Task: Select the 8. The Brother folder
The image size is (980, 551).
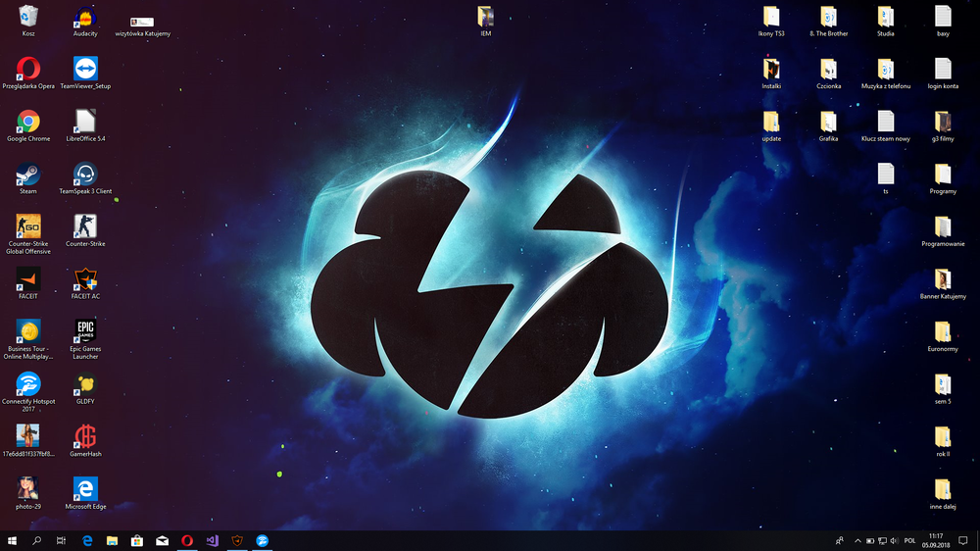Action: point(829,22)
